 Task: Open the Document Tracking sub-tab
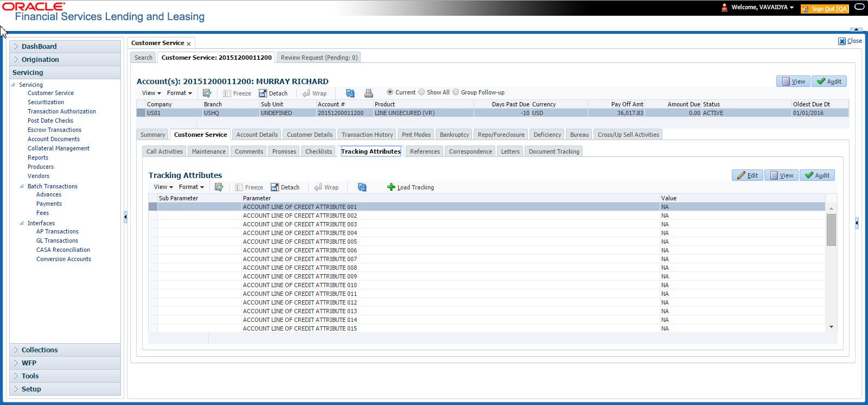tap(554, 151)
